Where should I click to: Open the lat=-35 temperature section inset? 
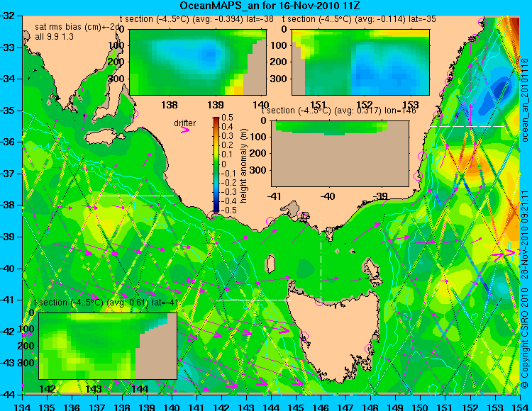(x=360, y=62)
